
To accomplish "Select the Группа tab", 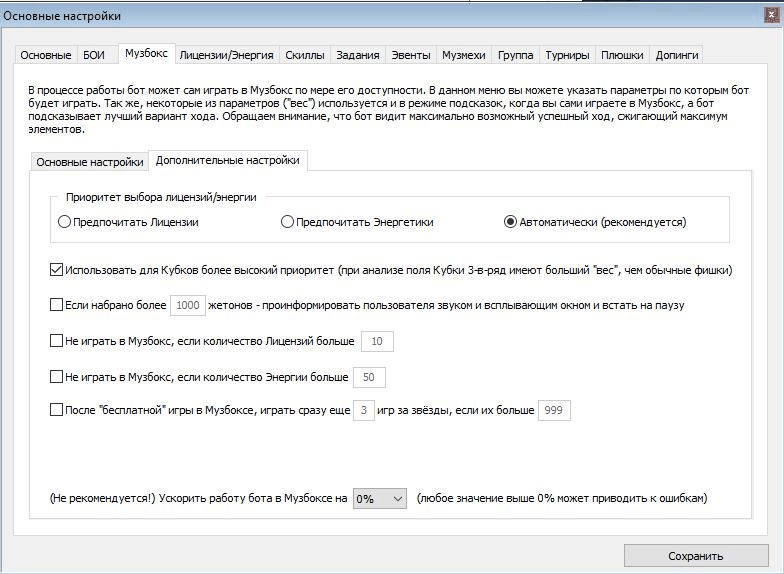I will [516, 55].
